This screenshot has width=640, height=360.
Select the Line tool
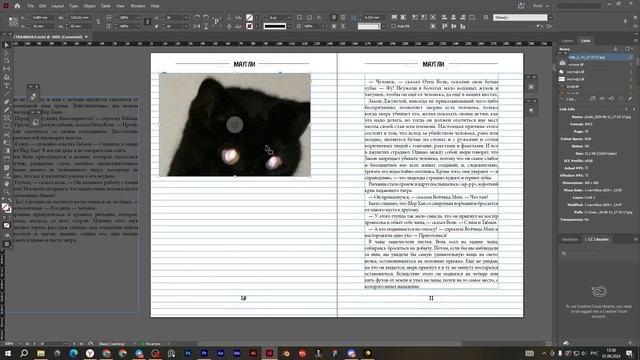7,94
